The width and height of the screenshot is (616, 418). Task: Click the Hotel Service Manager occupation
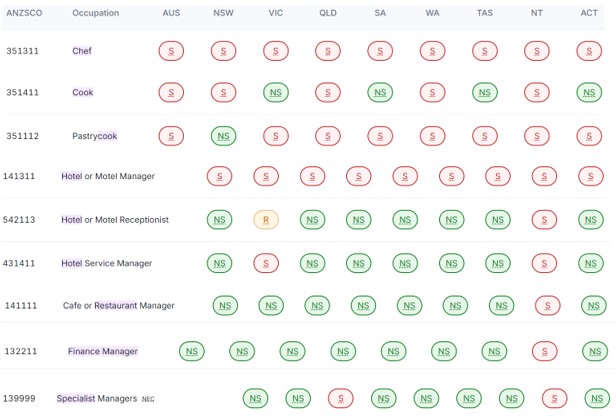pos(106,263)
